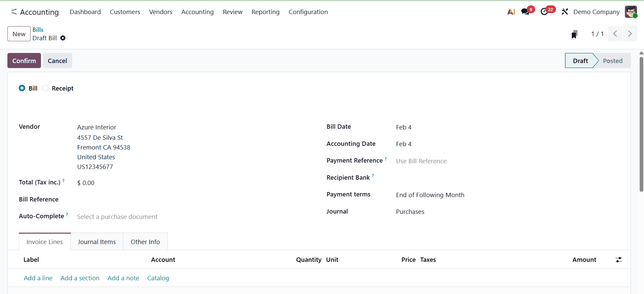The width and height of the screenshot is (644, 294).
Task: Open the user avatar menu
Action: [631, 12]
